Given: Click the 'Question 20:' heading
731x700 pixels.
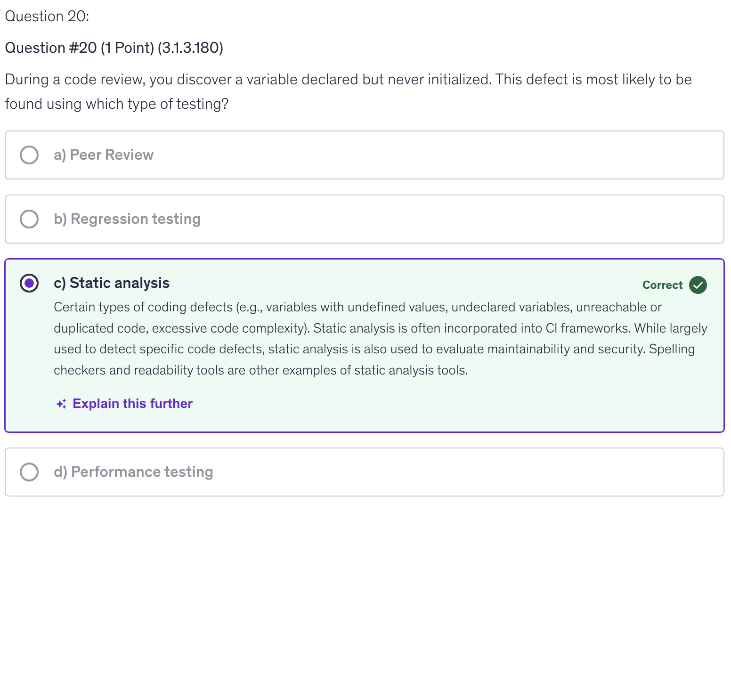Looking at the screenshot, I should (47, 16).
